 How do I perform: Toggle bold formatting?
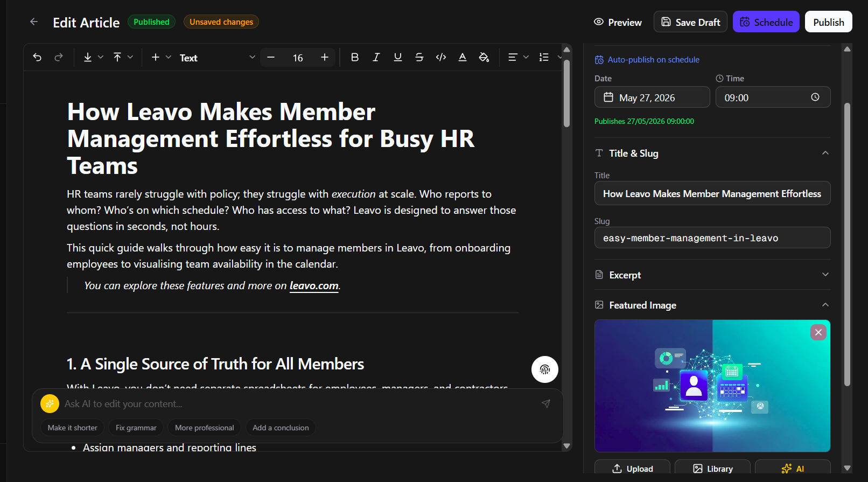[354, 57]
